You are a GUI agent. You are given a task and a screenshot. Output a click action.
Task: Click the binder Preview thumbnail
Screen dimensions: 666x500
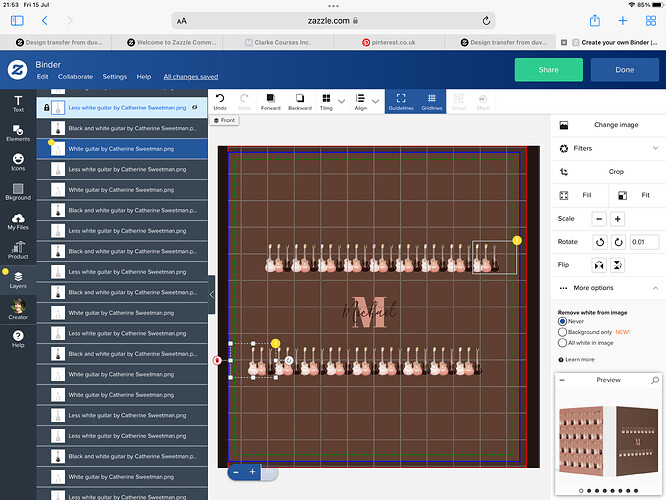tap(608, 440)
